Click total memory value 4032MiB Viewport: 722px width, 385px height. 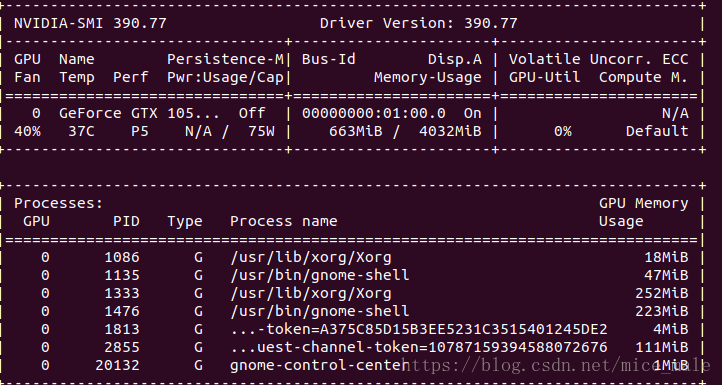[x=450, y=131]
